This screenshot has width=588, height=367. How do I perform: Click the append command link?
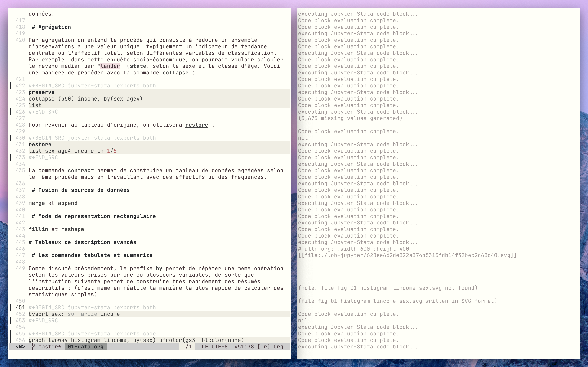(x=68, y=203)
